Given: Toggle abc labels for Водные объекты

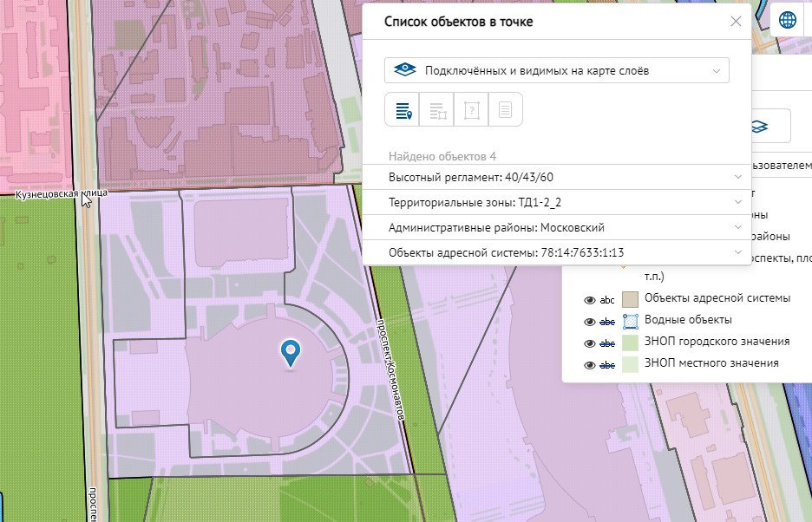Looking at the screenshot, I should point(607,321).
